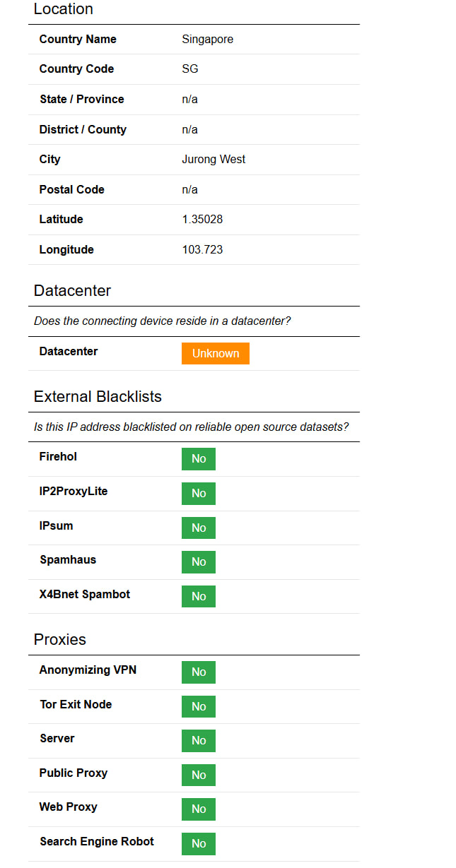Click the Server No status badge
The height and width of the screenshot is (868, 456).
199,740
